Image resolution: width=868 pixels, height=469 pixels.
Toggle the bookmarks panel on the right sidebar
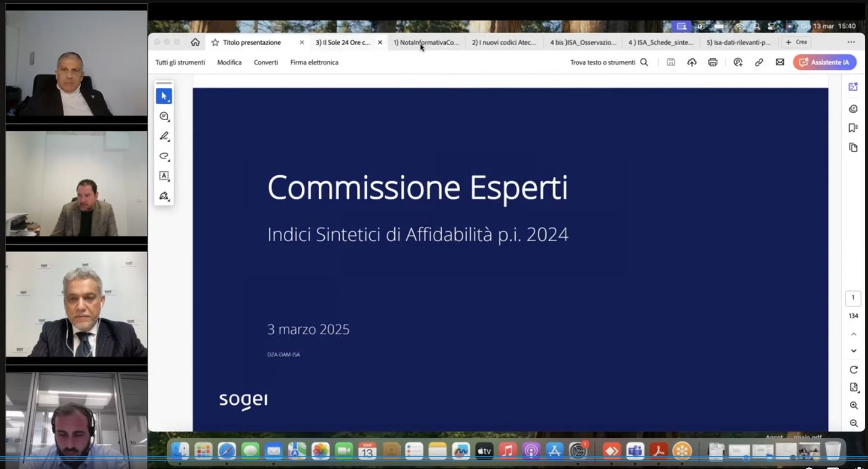point(853,128)
